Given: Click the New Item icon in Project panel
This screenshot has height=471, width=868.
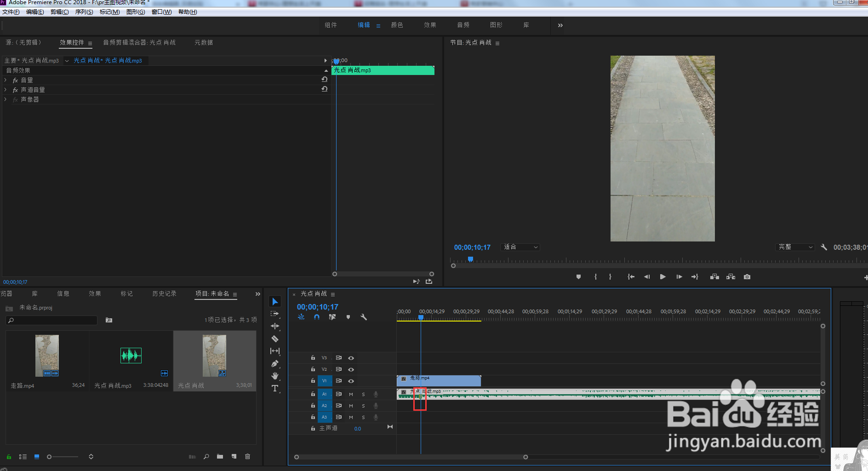Looking at the screenshot, I should coord(234,456).
